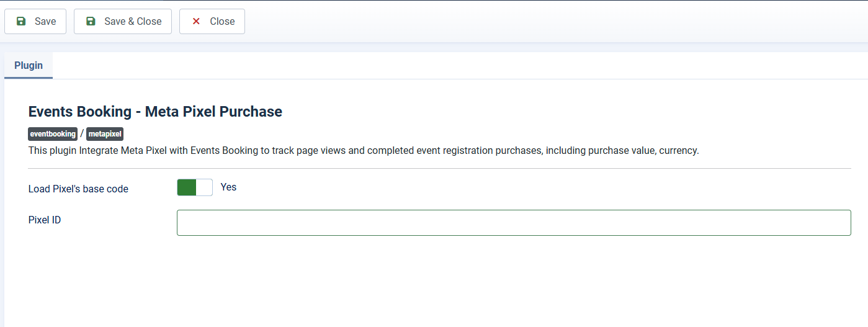This screenshot has height=327, width=868.
Task: Click the Yes text beside the switch
Action: click(x=228, y=187)
